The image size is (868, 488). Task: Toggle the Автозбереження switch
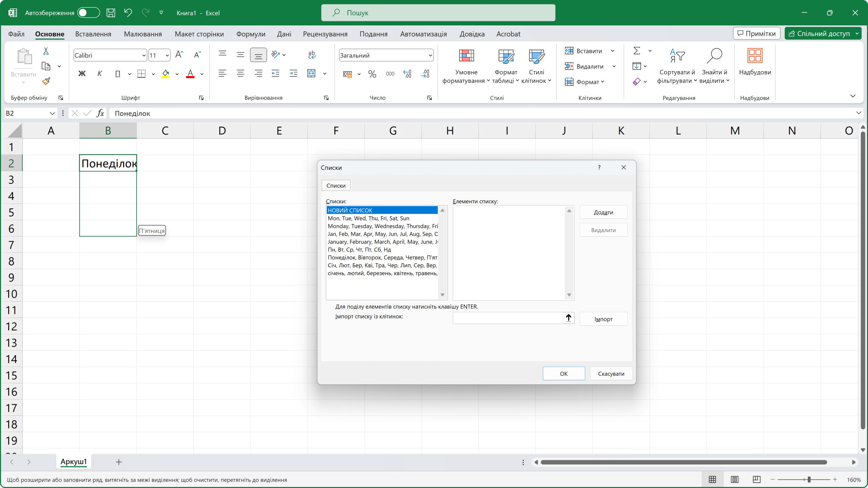[88, 13]
